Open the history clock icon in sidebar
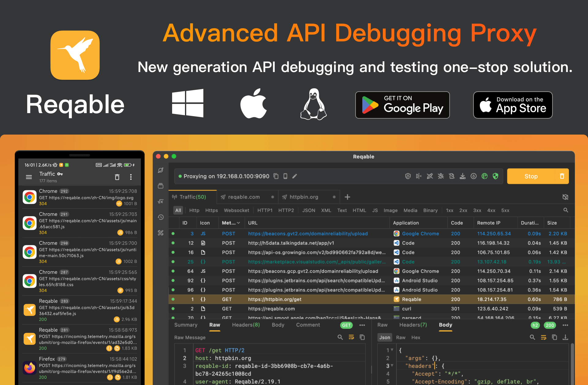The width and height of the screenshot is (588, 385). click(161, 217)
